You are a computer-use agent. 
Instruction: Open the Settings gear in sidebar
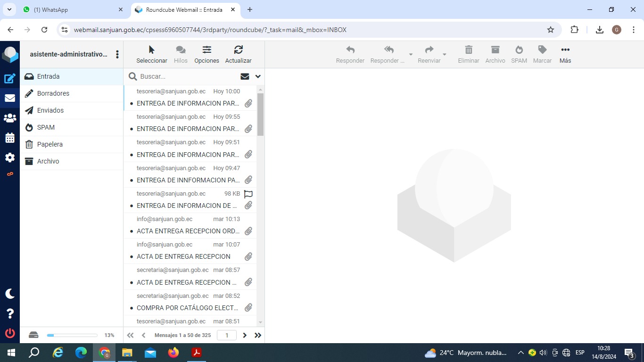[10, 158]
